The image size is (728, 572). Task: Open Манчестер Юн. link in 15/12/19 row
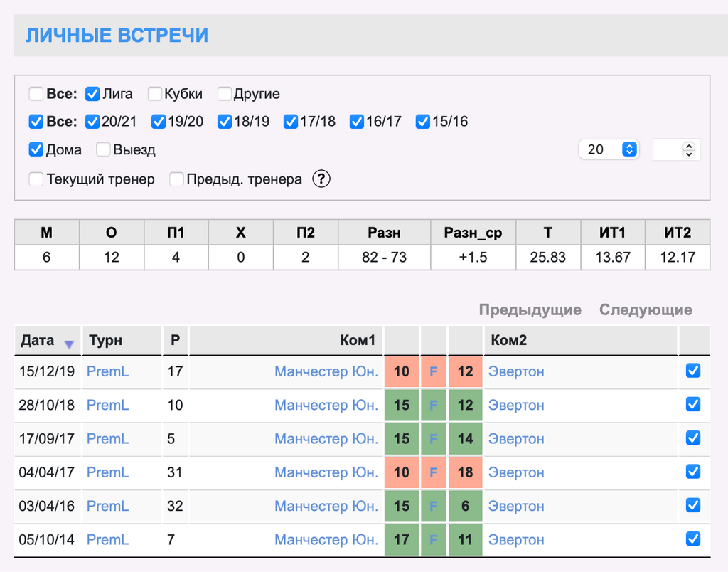click(326, 372)
